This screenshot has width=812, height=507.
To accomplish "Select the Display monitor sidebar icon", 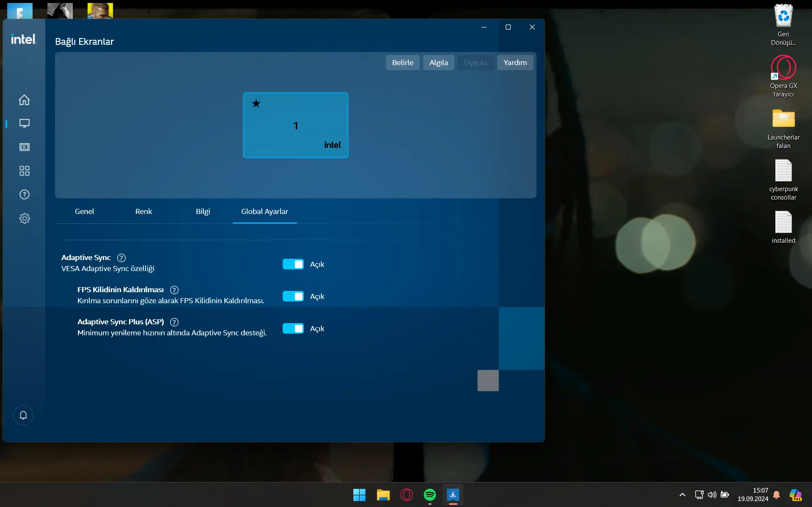I will [x=24, y=123].
